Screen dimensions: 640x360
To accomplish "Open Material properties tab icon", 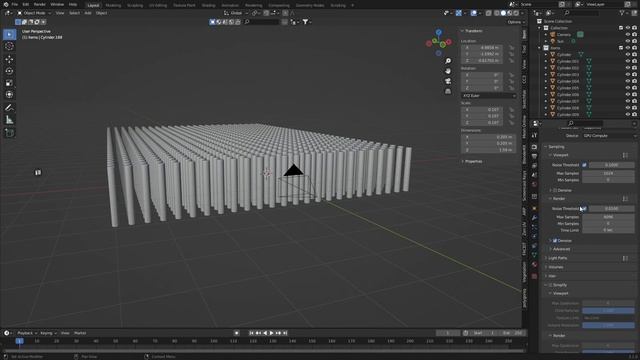I will [534, 264].
